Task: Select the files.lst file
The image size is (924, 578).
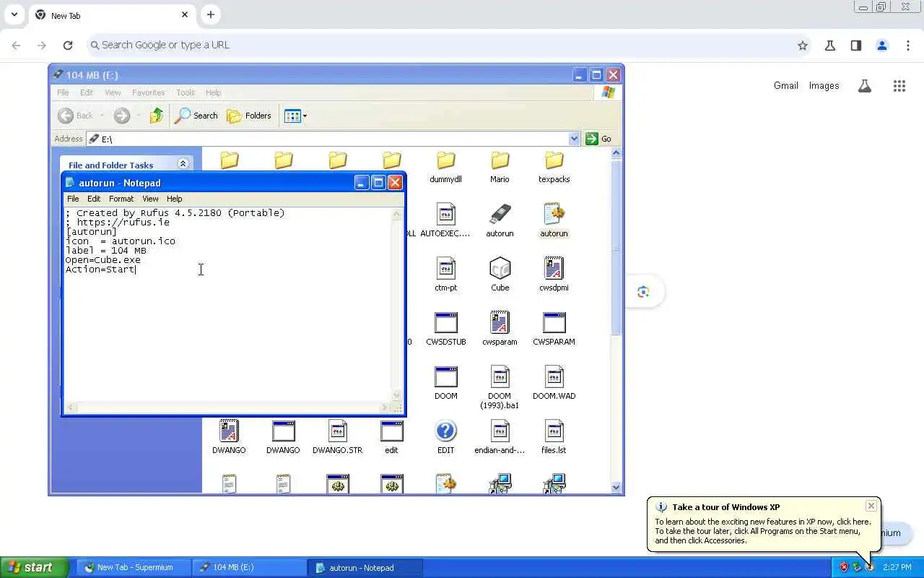Action: click(x=554, y=437)
